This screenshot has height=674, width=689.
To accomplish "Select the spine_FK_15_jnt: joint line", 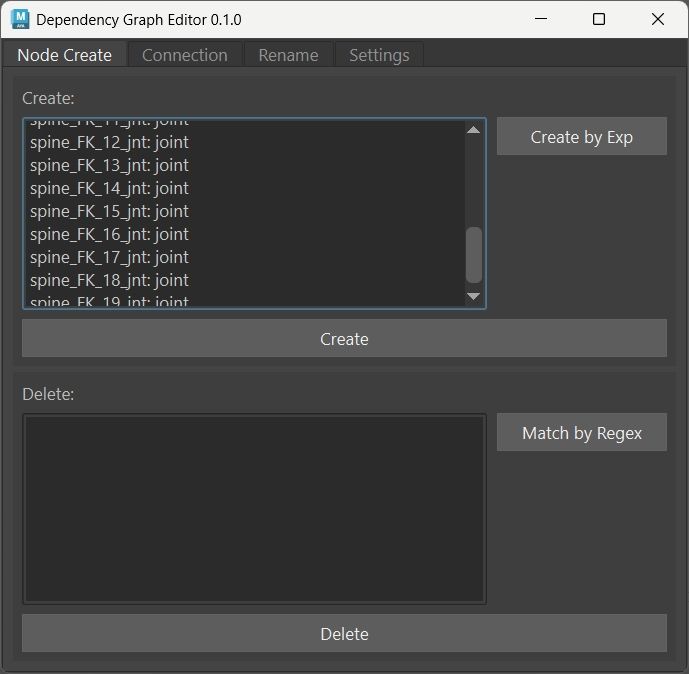I will point(109,211).
